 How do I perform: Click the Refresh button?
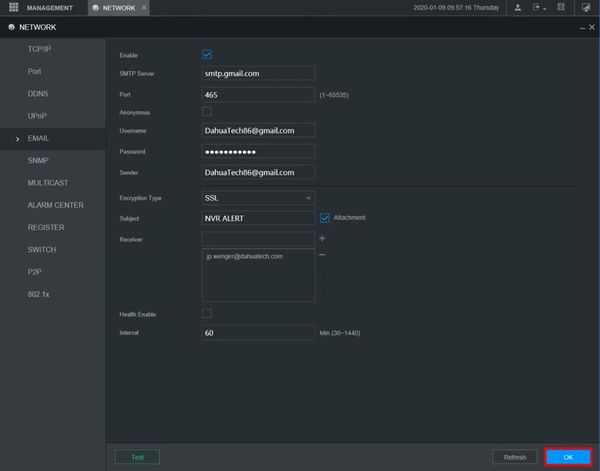point(515,457)
